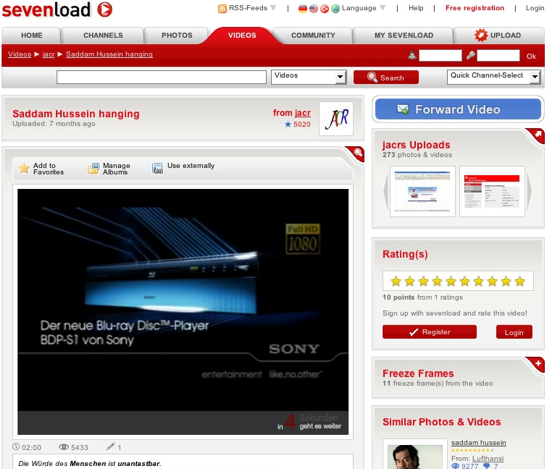Click Saddam Hussein hanging breadcrumb link
This screenshot has height=469, width=550.
tap(109, 54)
